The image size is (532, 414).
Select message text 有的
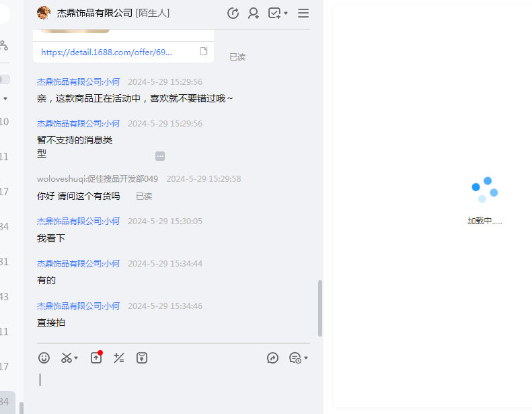[46, 280]
